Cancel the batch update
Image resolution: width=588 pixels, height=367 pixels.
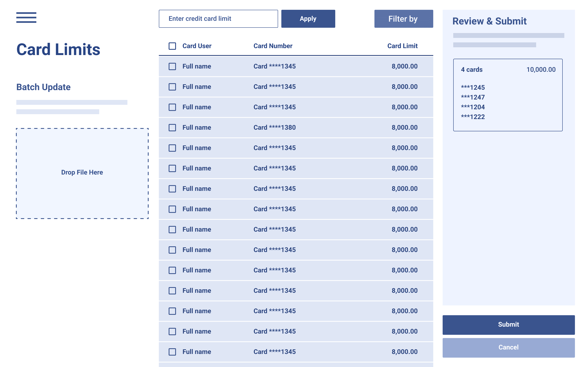click(x=508, y=347)
